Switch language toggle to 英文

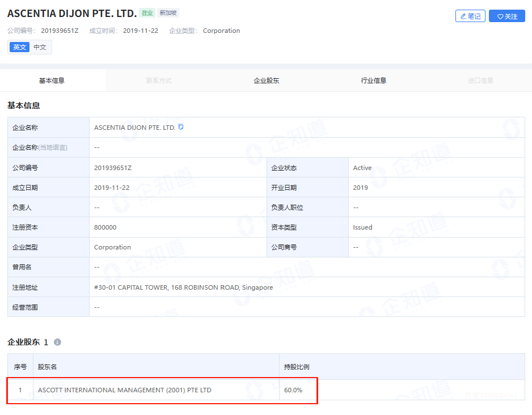tap(19, 47)
